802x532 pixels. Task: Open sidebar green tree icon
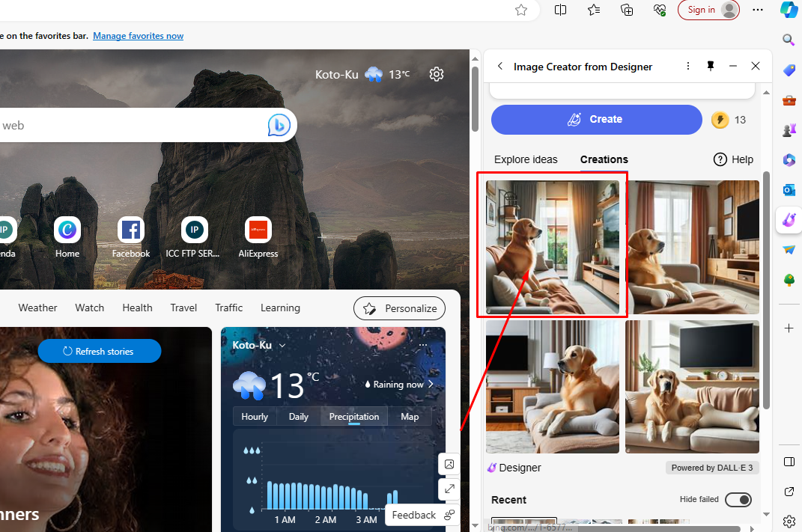pos(789,280)
